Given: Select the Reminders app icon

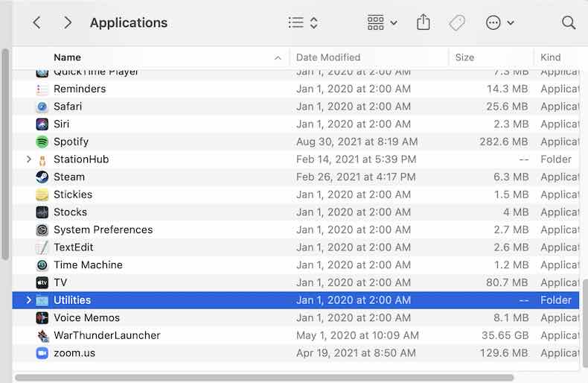Looking at the screenshot, I should pyautogui.click(x=42, y=89).
